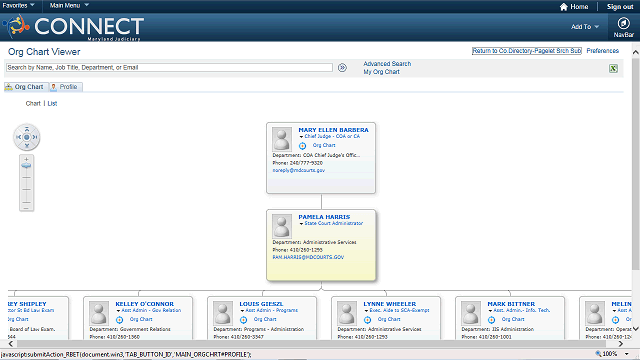
Task: Open the NavBar compass icon
Action: click(x=623, y=23)
